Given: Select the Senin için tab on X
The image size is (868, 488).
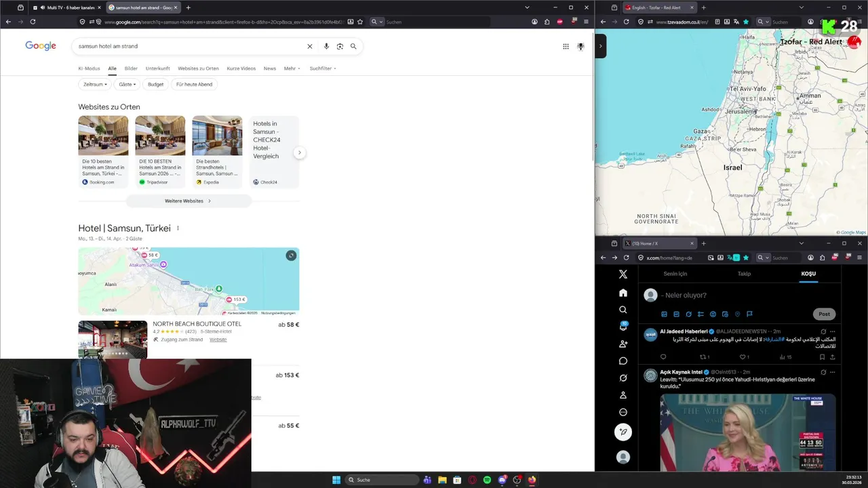Looking at the screenshot, I should click(x=675, y=274).
